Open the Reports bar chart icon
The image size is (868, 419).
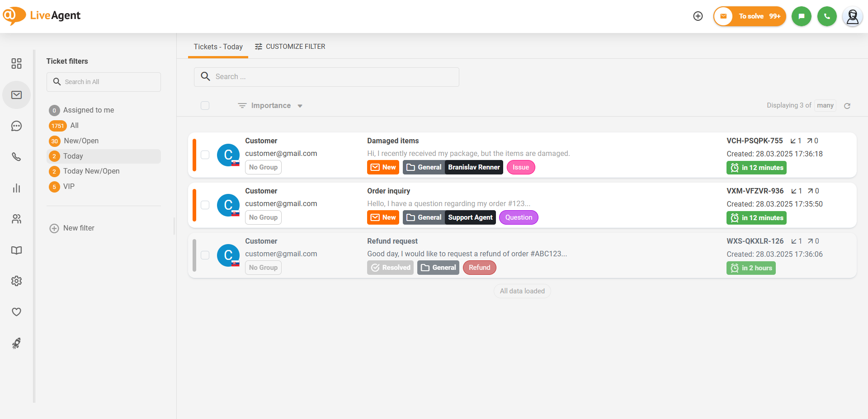click(16, 188)
